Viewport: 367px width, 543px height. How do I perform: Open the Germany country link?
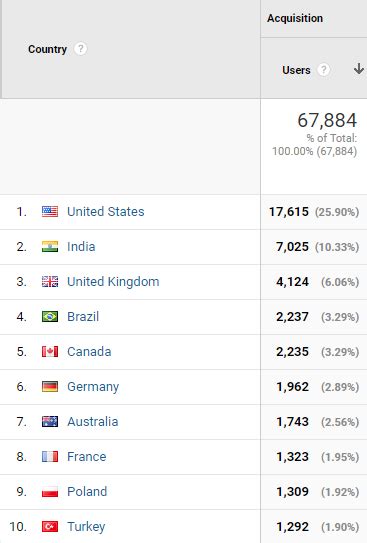click(x=93, y=386)
